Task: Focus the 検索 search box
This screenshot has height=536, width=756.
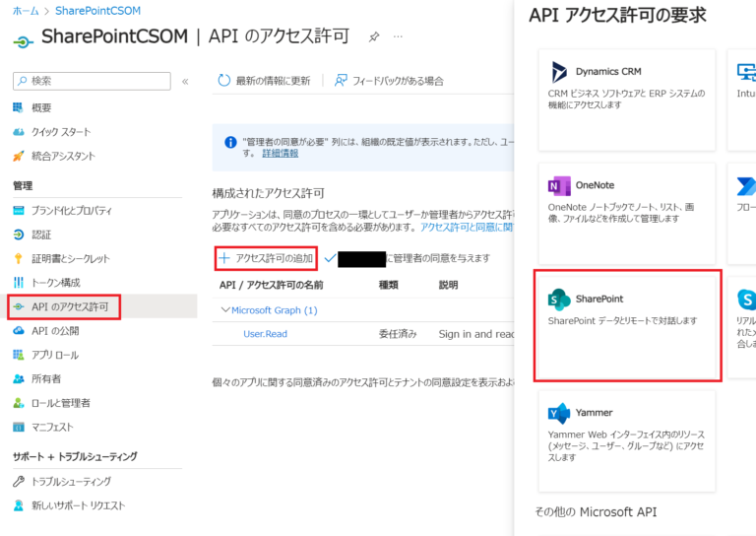Action: (x=94, y=81)
